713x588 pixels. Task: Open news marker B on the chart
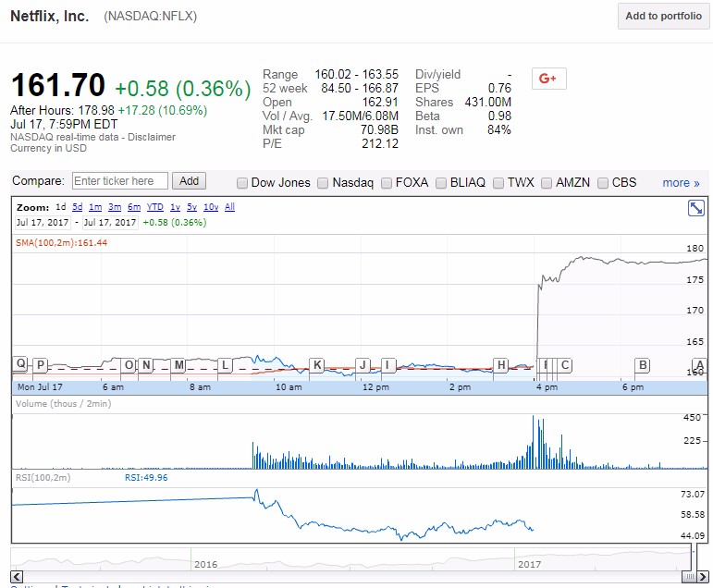(x=643, y=365)
